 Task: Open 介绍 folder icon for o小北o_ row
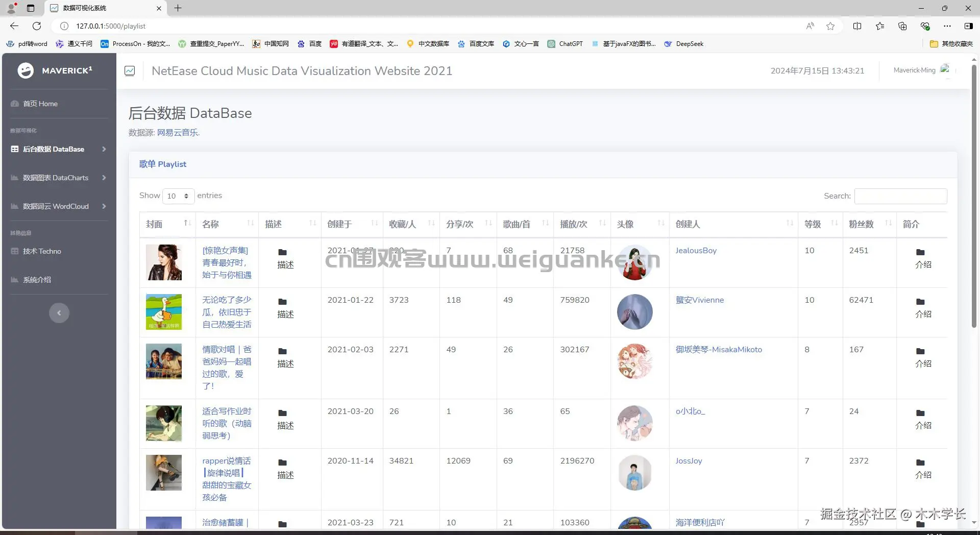pos(920,413)
